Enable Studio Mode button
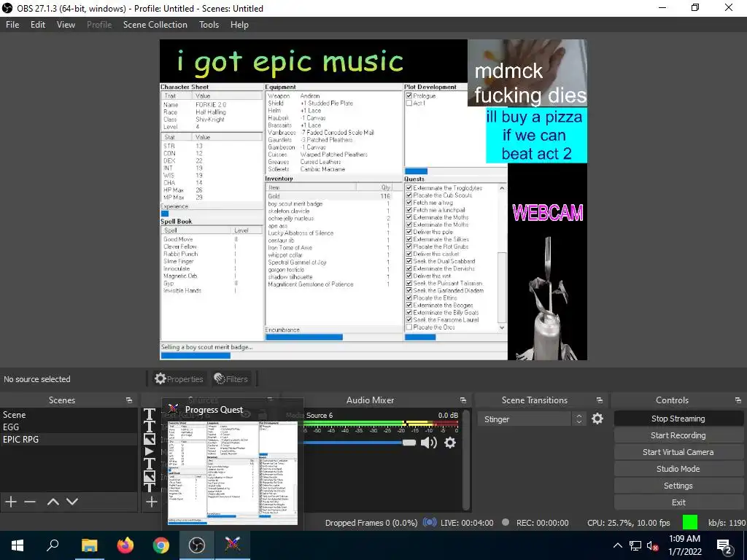The image size is (747, 560). [678, 469]
